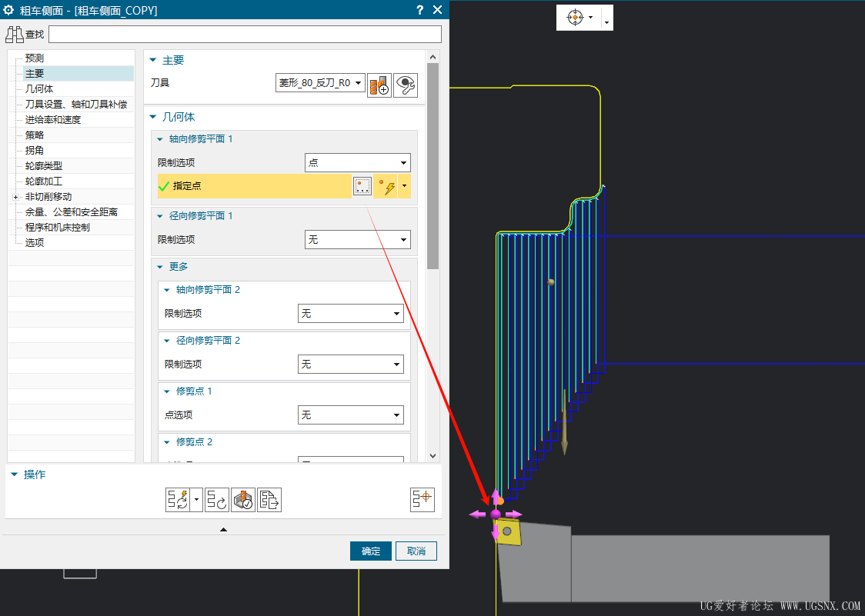Click the replay tool path icon
The width and height of the screenshot is (865, 616).
(217, 500)
